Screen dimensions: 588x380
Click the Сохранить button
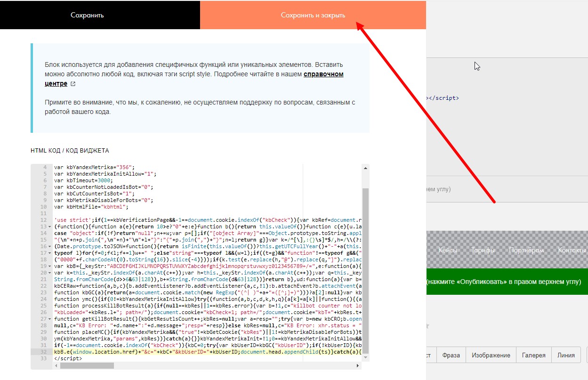[x=87, y=15]
